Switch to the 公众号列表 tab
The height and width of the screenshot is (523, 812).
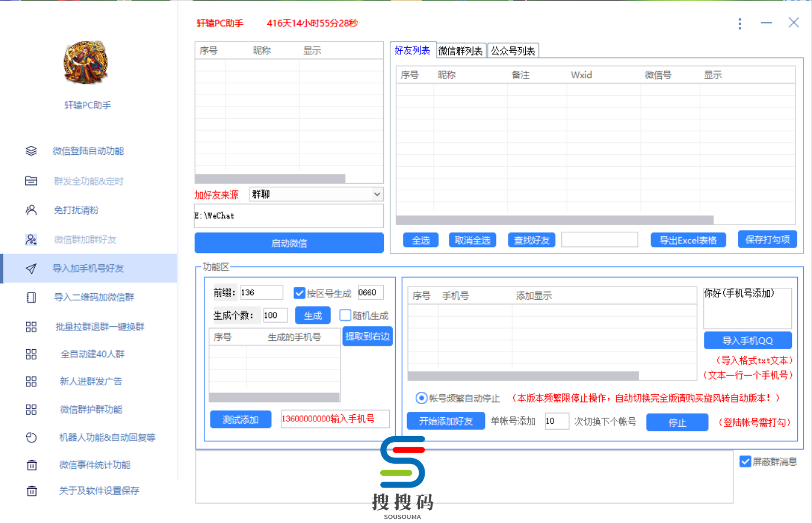pos(513,51)
